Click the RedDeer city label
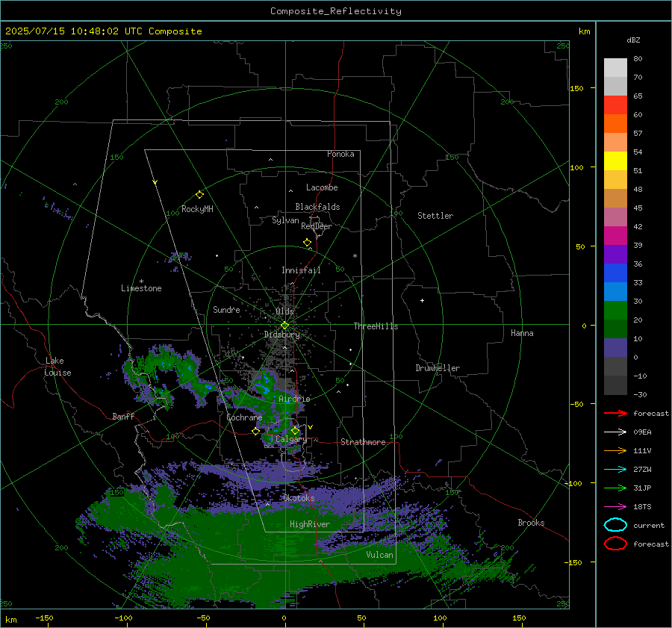672x628 pixels. pos(317,226)
